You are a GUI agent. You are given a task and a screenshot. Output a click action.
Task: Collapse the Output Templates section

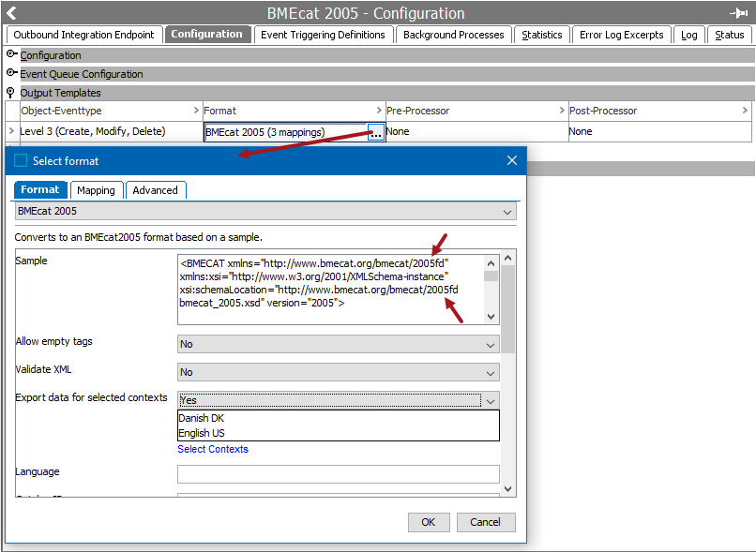[10, 92]
